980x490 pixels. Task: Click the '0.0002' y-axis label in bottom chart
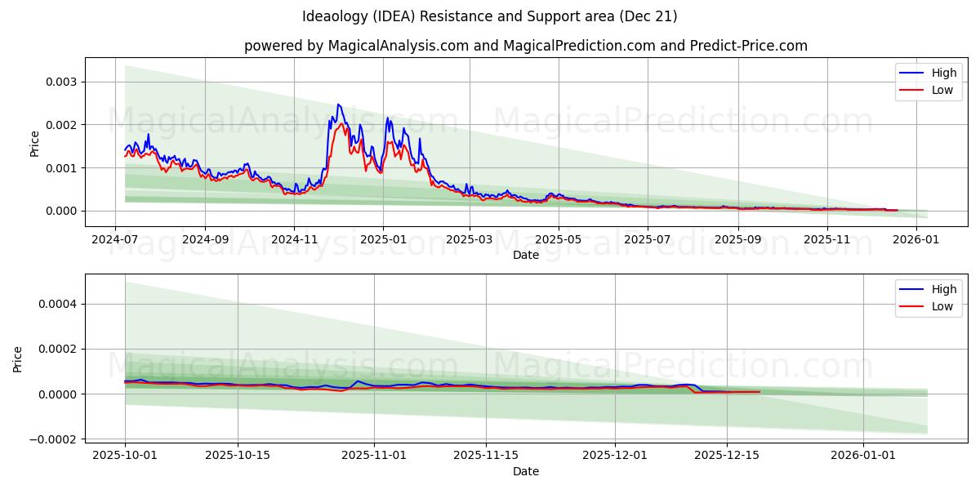point(57,349)
